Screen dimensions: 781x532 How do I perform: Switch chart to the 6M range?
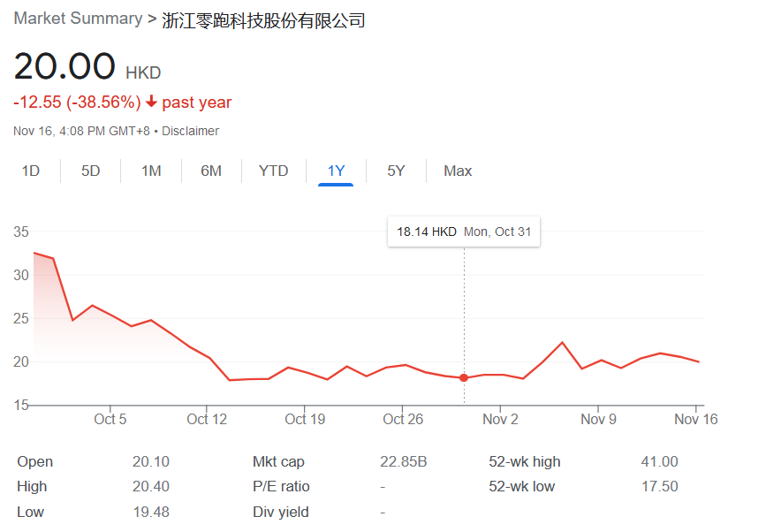pyautogui.click(x=211, y=171)
